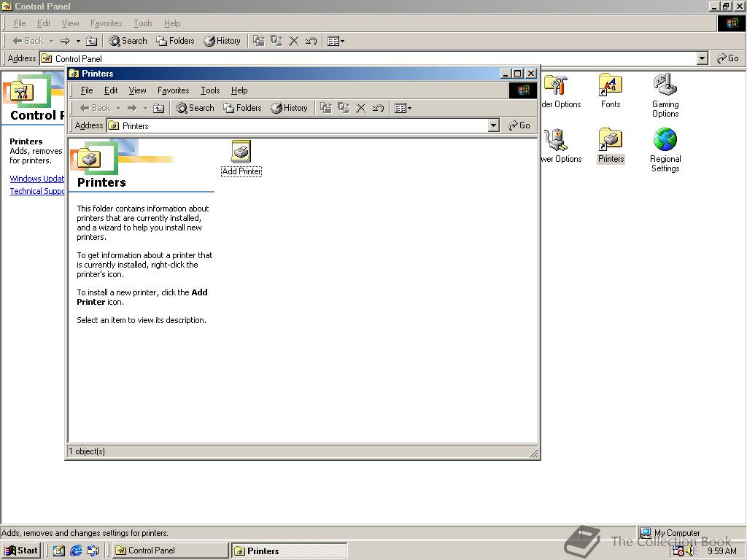Select Printers icon in Control Panel
747x560 pixels.
coord(611,146)
